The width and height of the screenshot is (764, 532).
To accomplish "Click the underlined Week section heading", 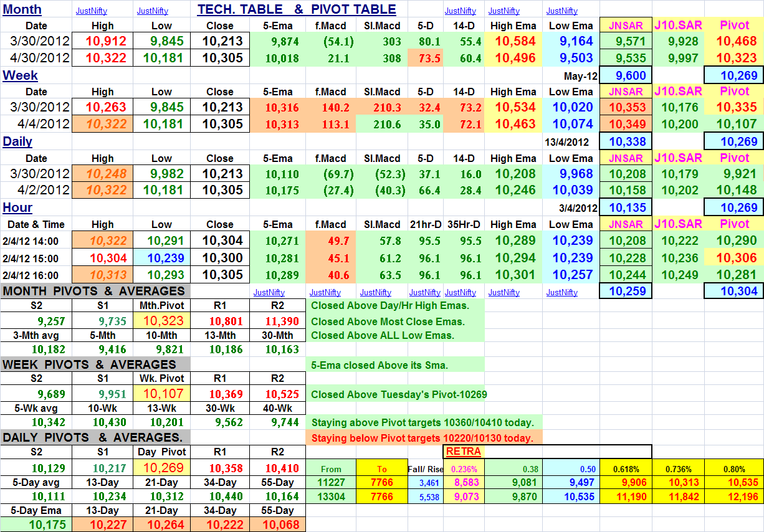I will tap(21, 75).
